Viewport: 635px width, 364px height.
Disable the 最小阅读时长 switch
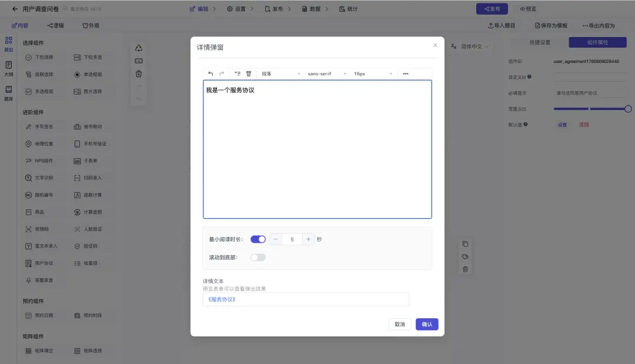pos(258,239)
